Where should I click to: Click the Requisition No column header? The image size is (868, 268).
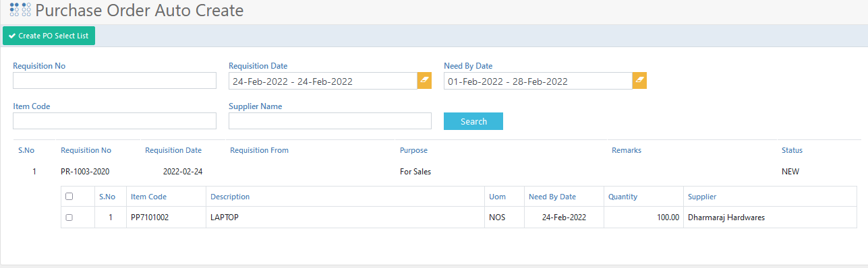point(86,150)
